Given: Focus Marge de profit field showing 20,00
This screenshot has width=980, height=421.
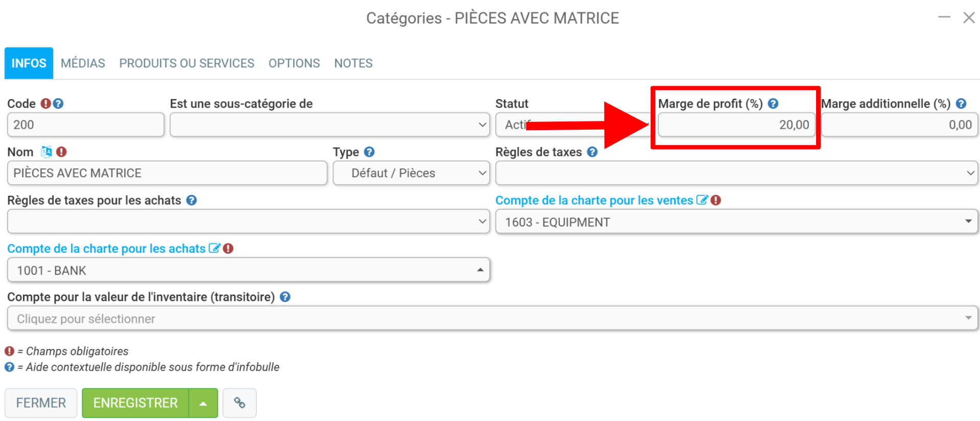Looking at the screenshot, I should (736, 125).
